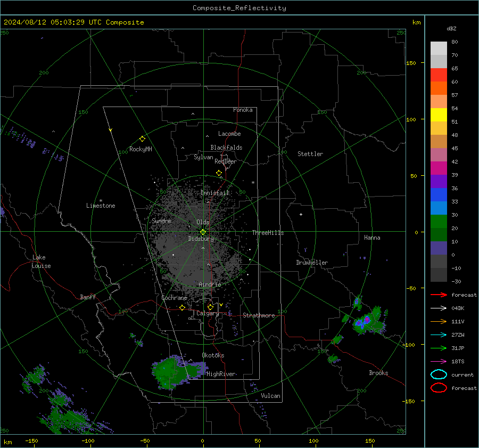Click the Calgary city label

point(208,313)
